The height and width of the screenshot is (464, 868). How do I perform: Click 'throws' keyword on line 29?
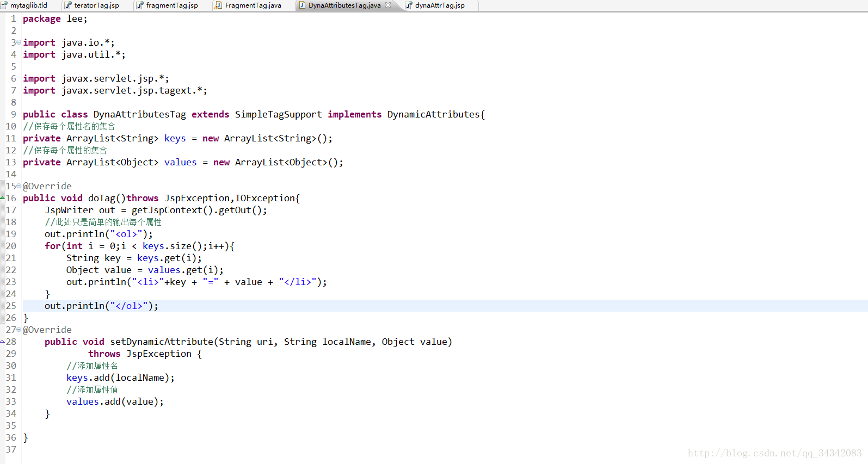point(104,354)
